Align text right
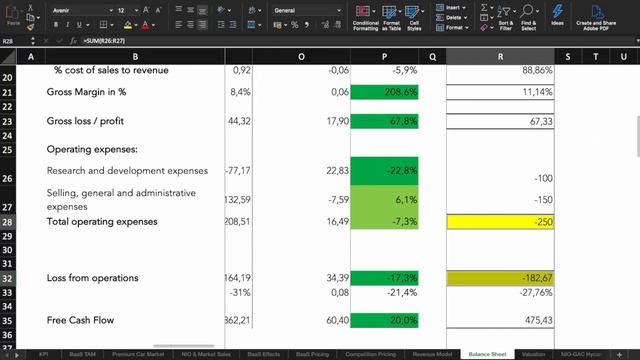The width and height of the screenshot is (640, 360). pyautogui.click(x=202, y=25)
